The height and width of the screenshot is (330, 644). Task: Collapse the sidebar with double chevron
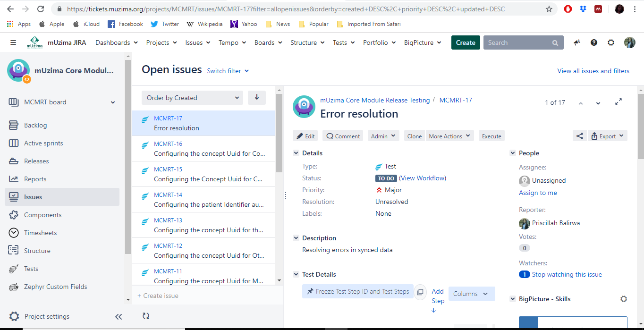click(x=119, y=317)
